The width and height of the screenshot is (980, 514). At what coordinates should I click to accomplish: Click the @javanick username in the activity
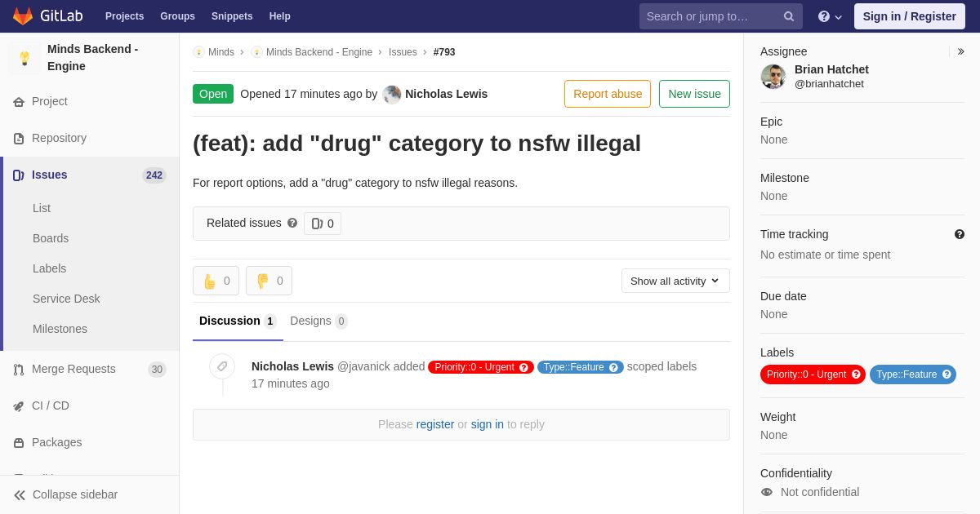[x=363, y=366]
